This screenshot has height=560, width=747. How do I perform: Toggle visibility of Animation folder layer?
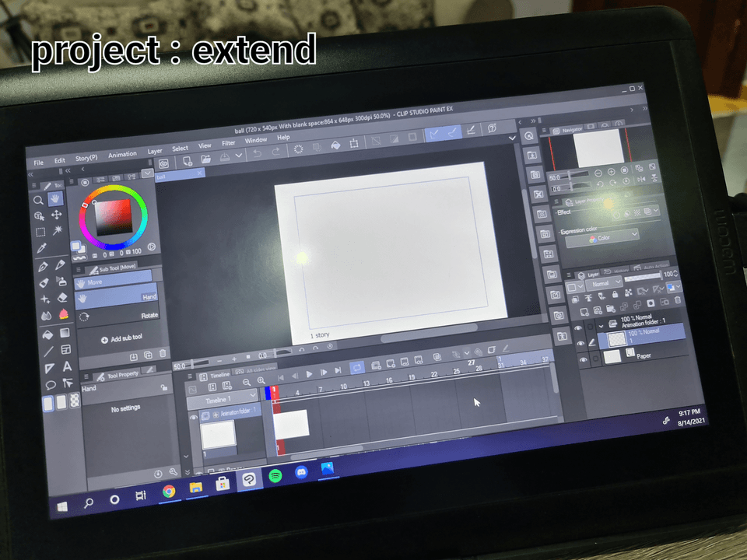pos(579,328)
